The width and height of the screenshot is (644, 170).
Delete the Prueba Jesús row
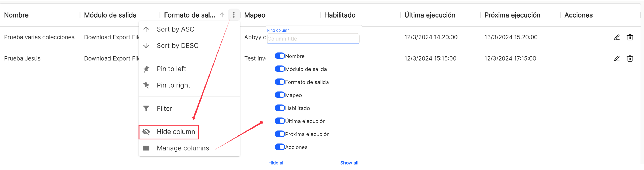630,58
